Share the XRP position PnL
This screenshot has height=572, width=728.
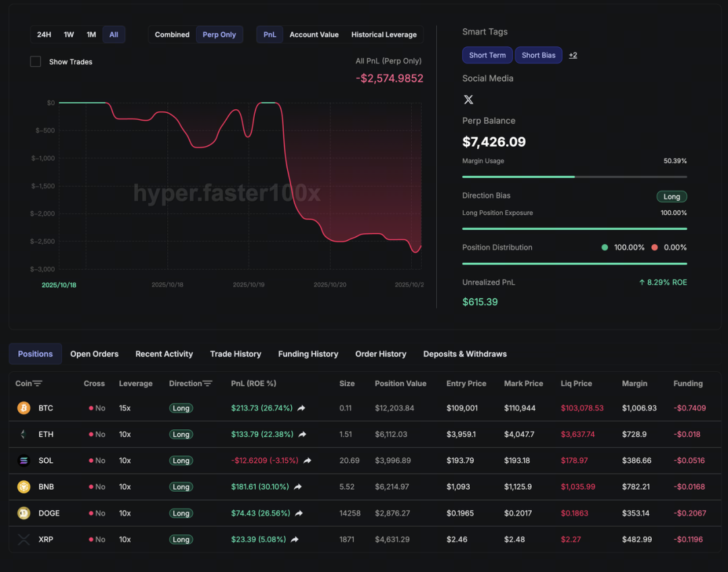pyautogui.click(x=295, y=540)
